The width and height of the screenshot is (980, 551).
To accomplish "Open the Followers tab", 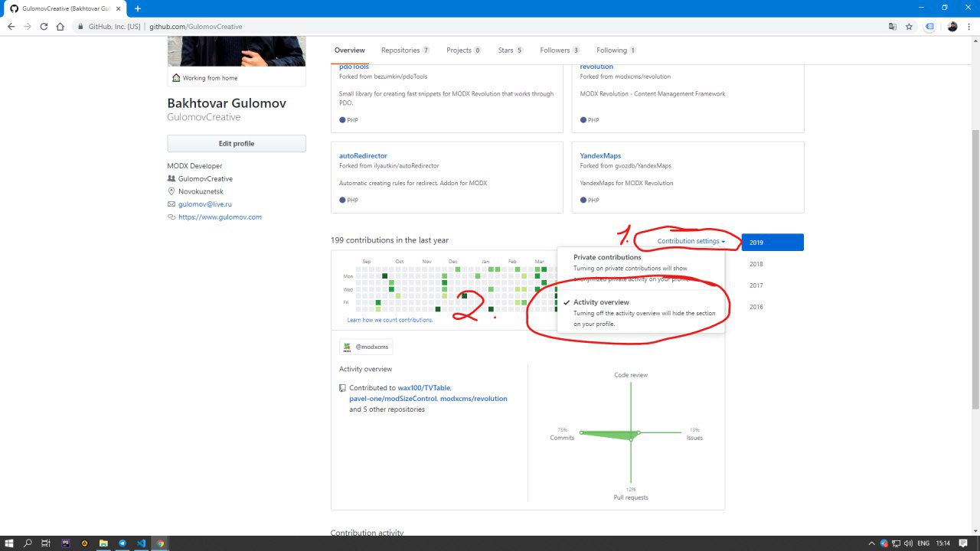I will coord(560,51).
